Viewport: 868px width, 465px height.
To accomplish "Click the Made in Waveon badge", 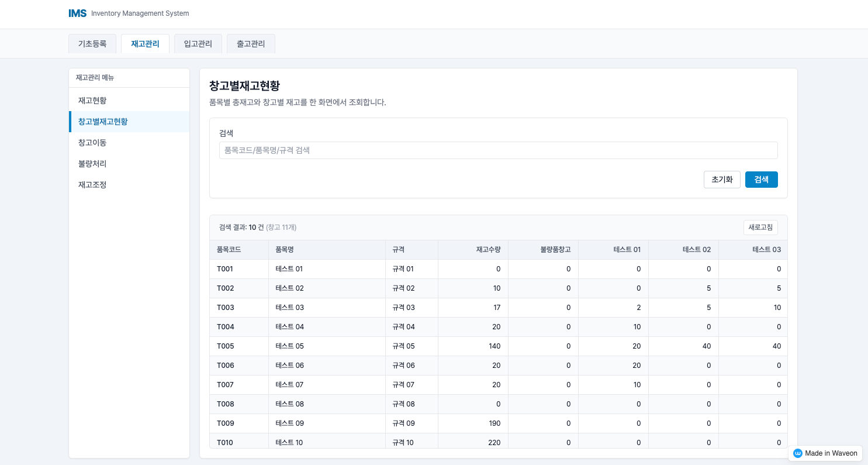I will coord(825,453).
